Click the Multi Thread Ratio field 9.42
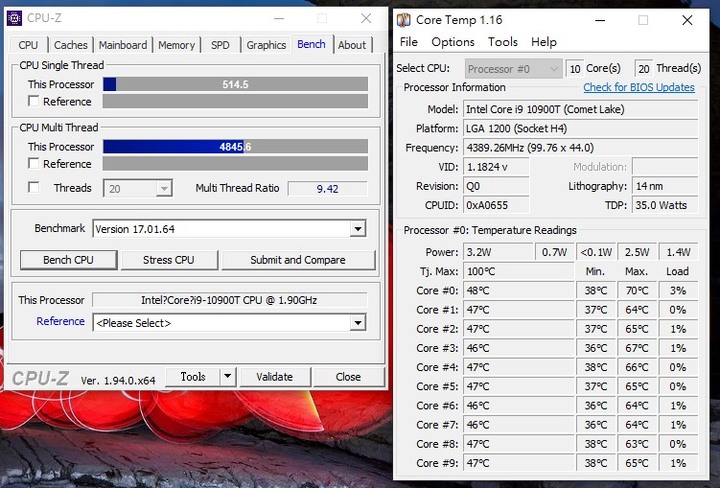 click(327, 189)
